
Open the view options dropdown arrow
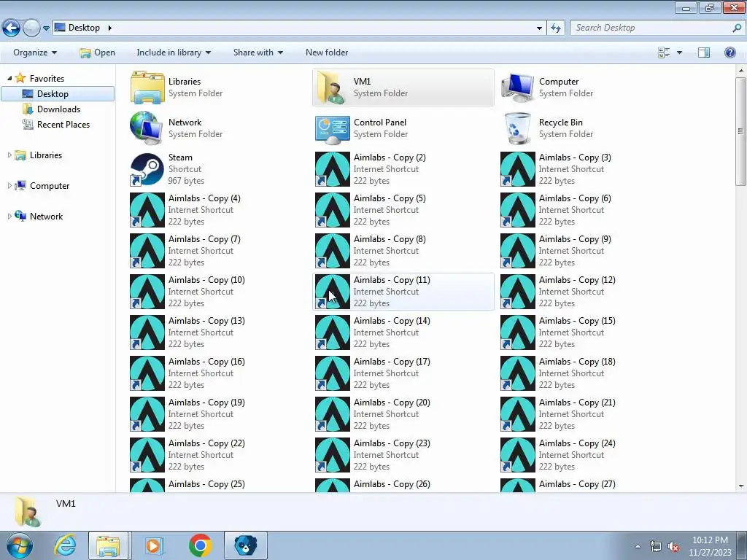pyautogui.click(x=679, y=52)
